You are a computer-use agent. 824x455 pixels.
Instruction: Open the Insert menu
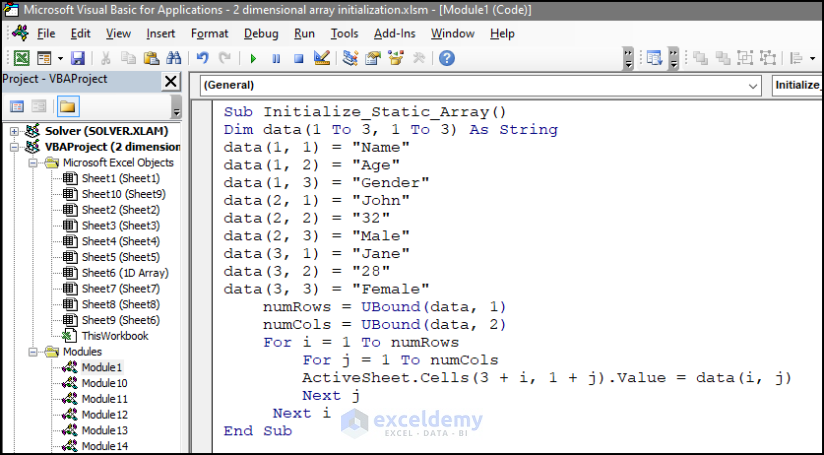pos(160,34)
